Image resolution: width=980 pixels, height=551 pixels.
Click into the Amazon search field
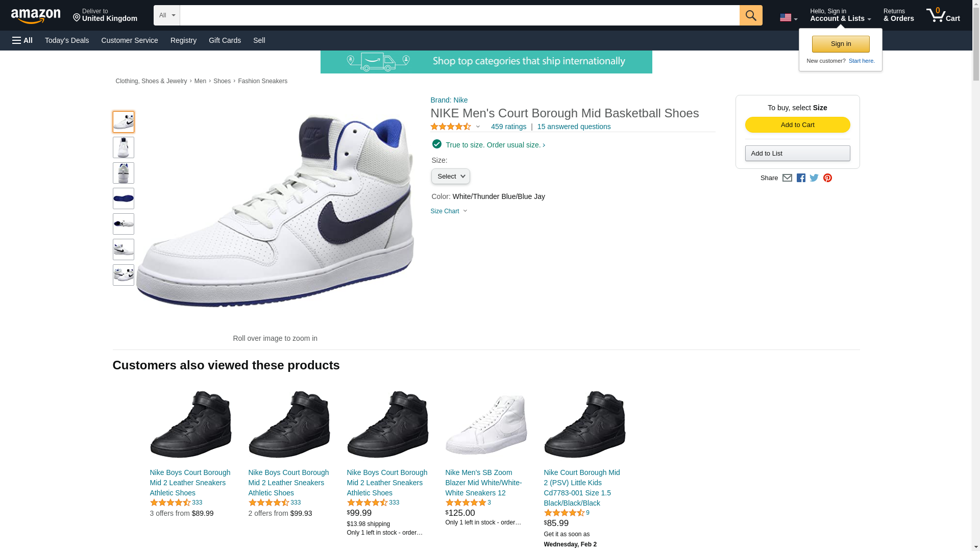click(x=459, y=15)
